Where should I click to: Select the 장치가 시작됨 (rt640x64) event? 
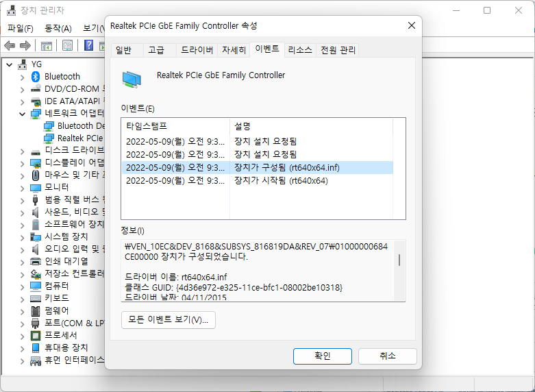point(258,181)
